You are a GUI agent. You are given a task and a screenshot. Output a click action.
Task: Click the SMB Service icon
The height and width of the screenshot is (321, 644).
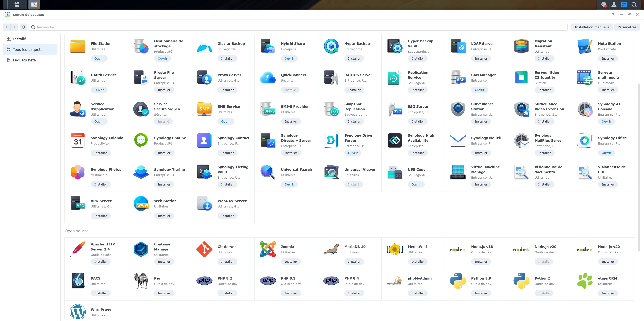point(204,109)
